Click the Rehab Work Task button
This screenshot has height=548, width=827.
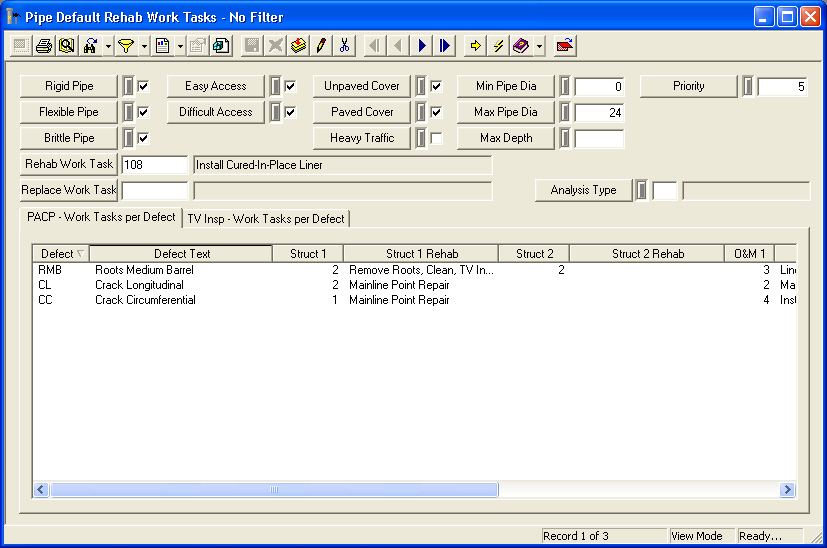pos(69,164)
